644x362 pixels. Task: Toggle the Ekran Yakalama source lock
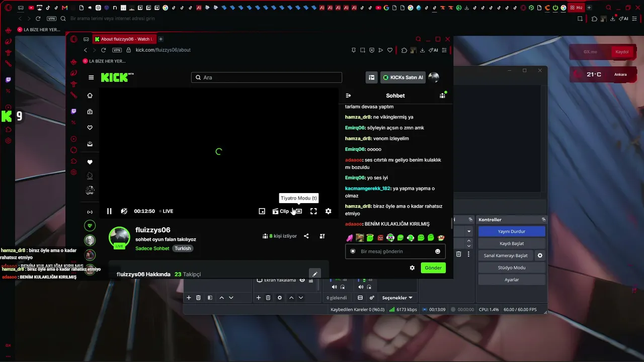[311, 280]
